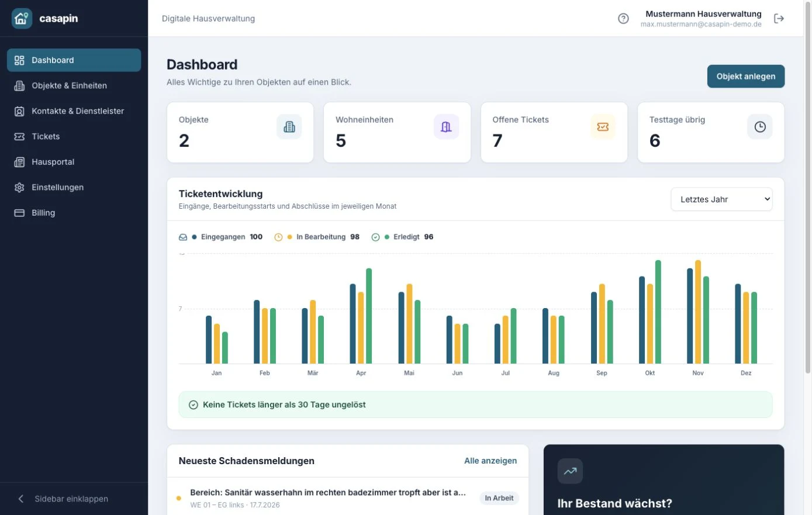Click the Jan month label on chart
Image resolution: width=812 pixels, height=515 pixels.
point(217,373)
